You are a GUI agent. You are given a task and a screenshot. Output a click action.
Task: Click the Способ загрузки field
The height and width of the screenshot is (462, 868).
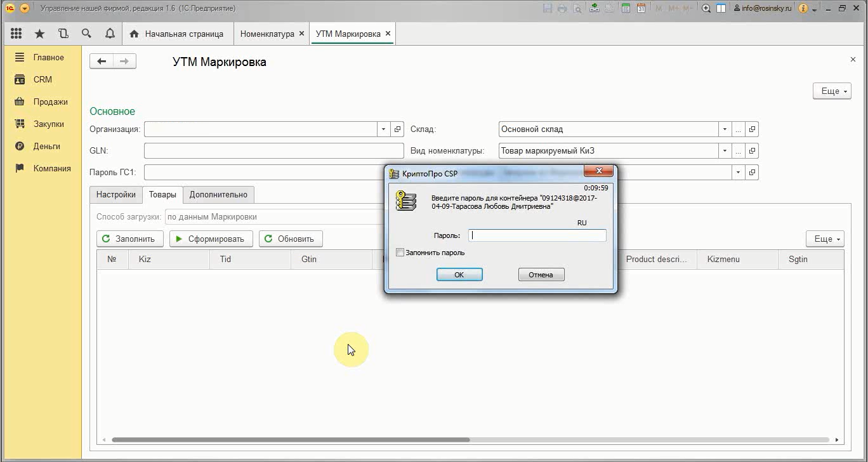coord(274,217)
